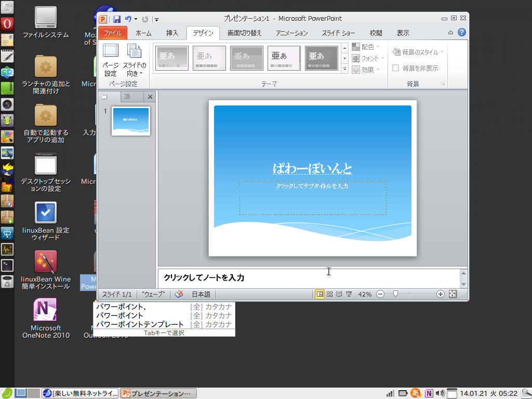Click the subtitle placeholder on the slide

tap(313, 198)
